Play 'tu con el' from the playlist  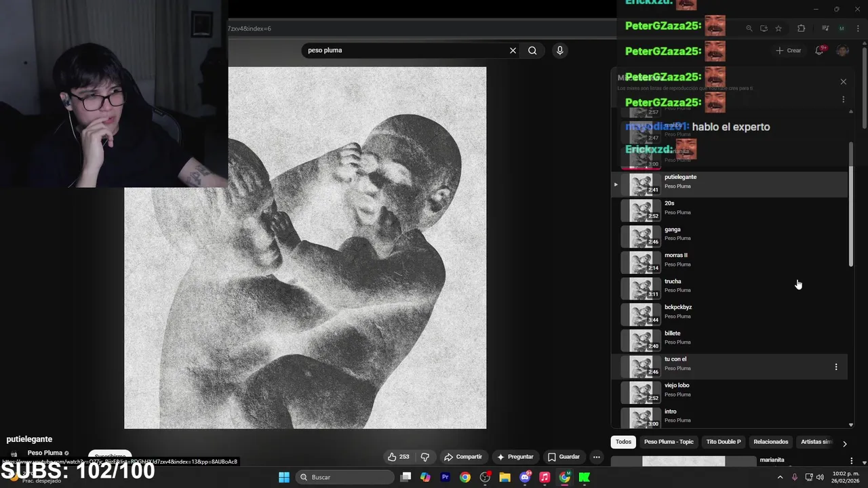pos(730,367)
